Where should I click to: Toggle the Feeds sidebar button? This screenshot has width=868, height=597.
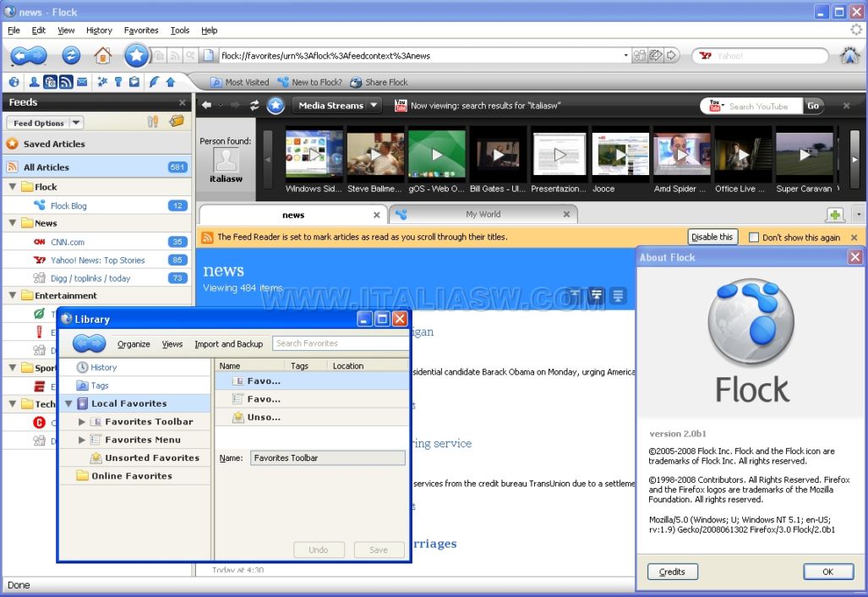(x=66, y=83)
